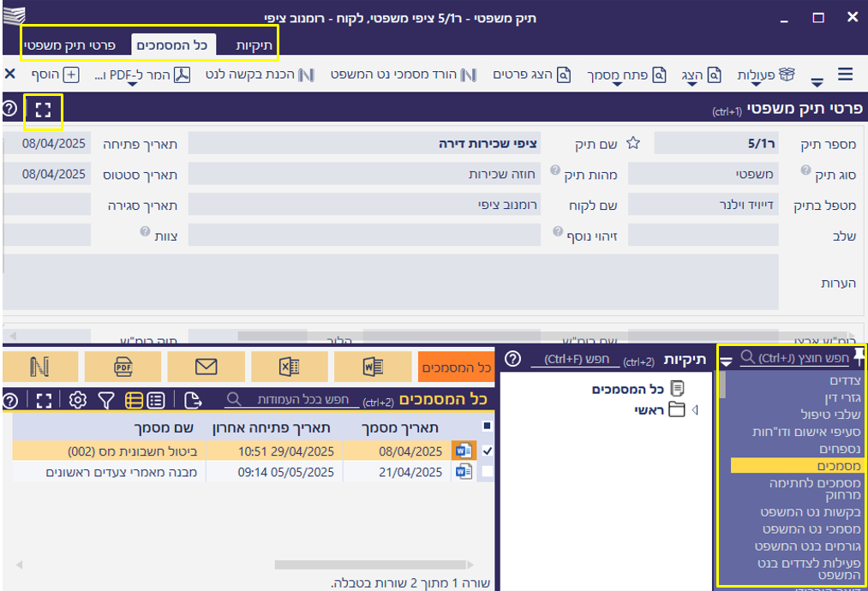Maximize the documents table with fullscreen icon
868x591 pixels.
[x=44, y=400]
